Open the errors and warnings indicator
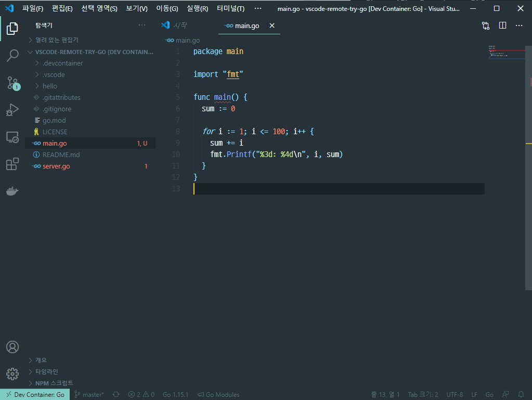 click(x=141, y=394)
